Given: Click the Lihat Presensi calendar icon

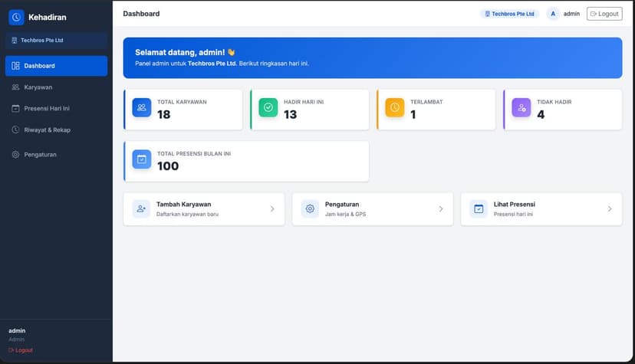Looking at the screenshot, I should [479, 209].
